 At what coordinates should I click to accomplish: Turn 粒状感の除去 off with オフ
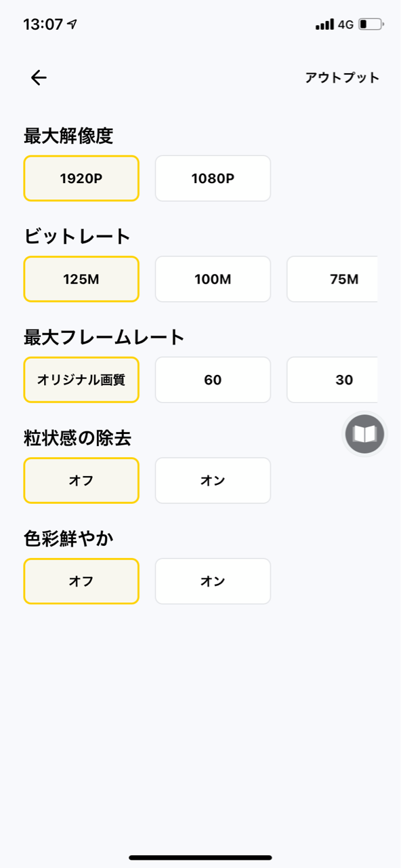point(81,481)
